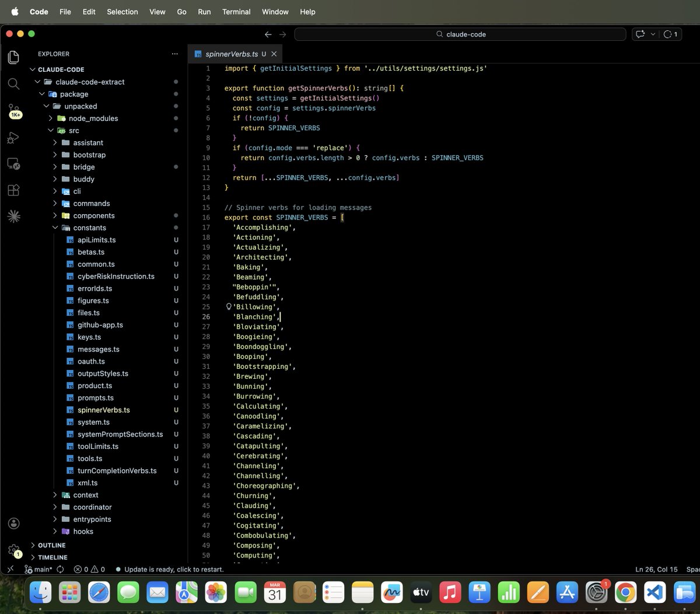Open the Run and Debug view
Image resolution: width=700 pixels, height=614 pixels.
point(13,138)
